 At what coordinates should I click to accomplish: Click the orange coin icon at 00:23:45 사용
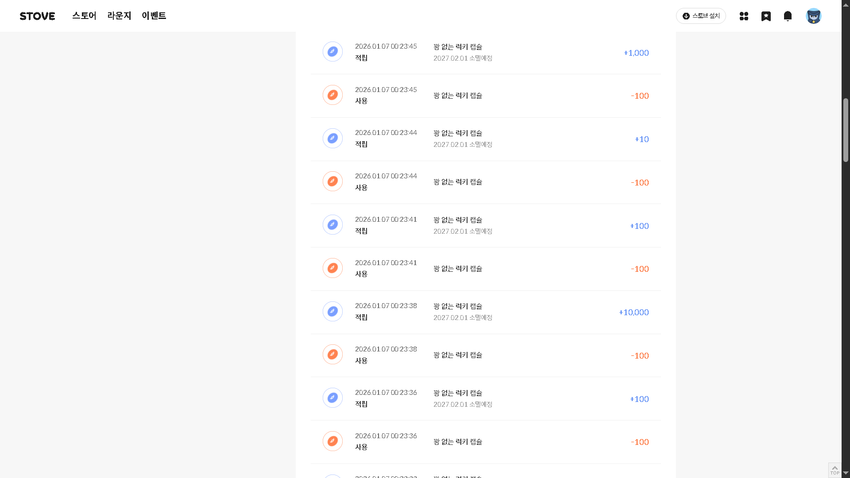333,95
